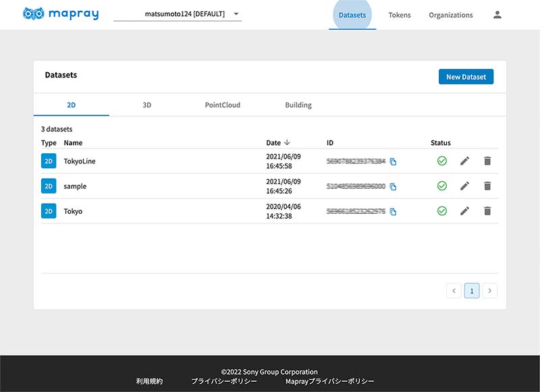Edit the sample dataset
This screenshot has width=540, height=392.
(464, 186)
